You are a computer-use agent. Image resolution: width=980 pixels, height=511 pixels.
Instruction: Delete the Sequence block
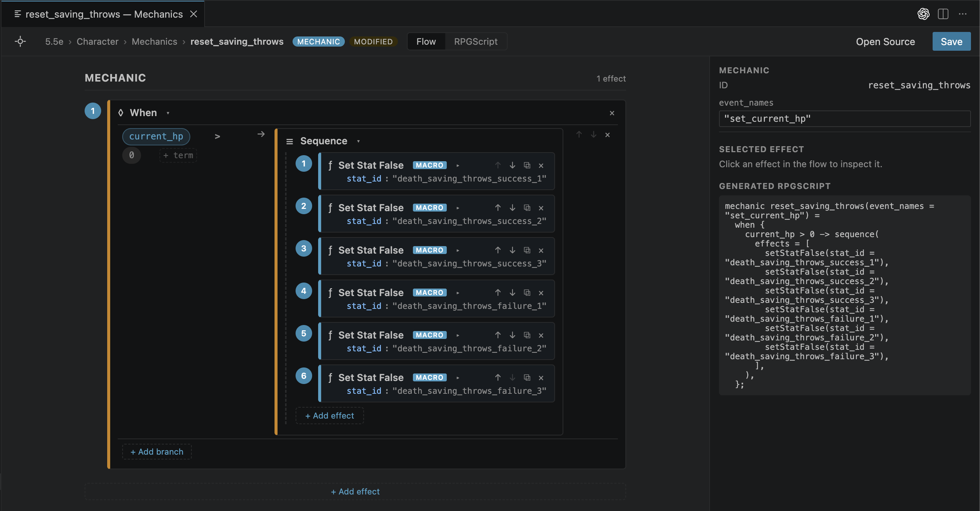[x=608, y=135]
